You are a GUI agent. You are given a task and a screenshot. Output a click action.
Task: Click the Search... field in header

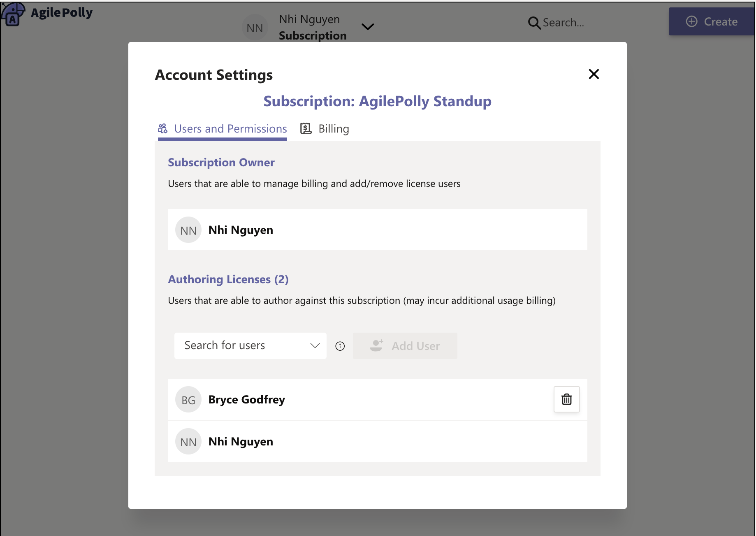click(563, 23)
